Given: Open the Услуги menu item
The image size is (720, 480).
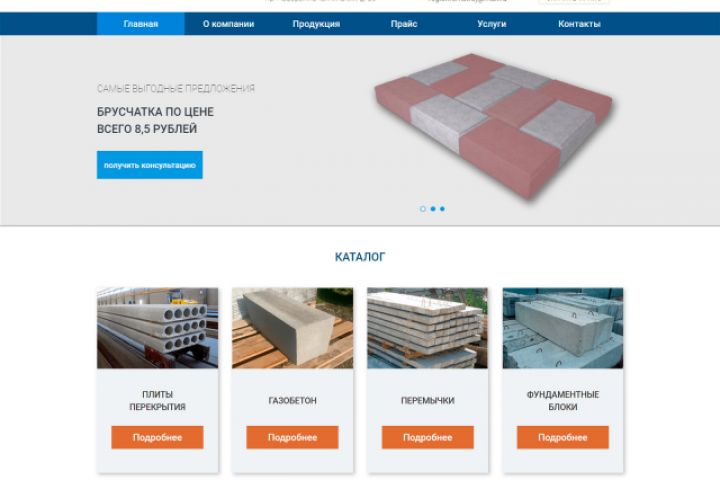Looking at the screenshot, I should tap(491, 24).
